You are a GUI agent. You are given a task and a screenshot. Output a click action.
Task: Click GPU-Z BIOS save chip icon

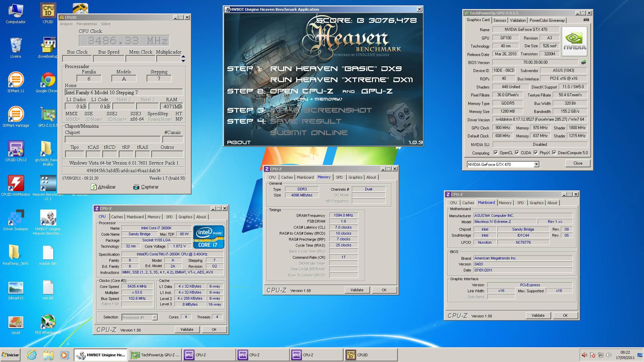[x=584, y=62]
